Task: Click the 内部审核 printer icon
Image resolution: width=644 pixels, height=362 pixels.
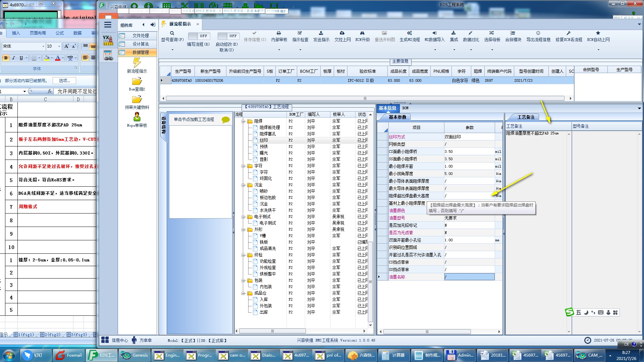Action: tap(279, 33)
